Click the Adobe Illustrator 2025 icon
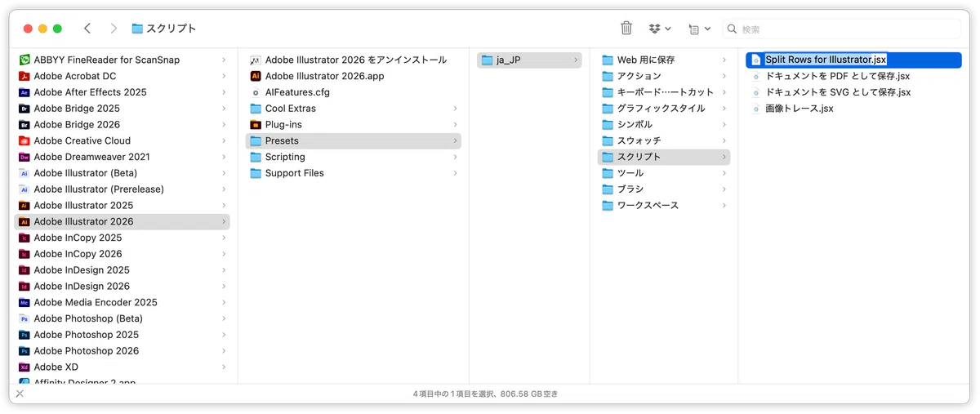Viewport: 980px width, 414px height. (x=24, y=206)
